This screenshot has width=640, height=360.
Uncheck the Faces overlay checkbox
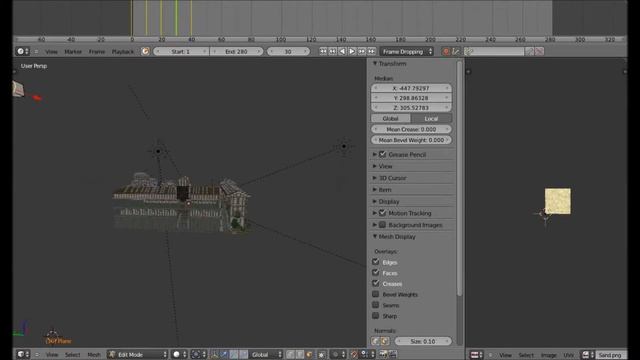click(376, 272)
